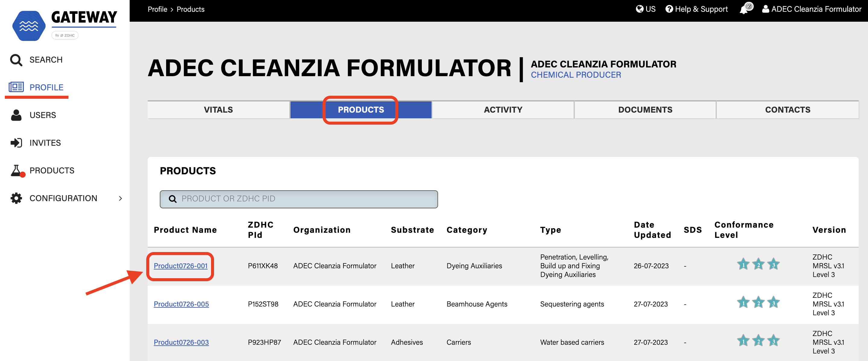Open the Product0726-003 link

point(181,342)
